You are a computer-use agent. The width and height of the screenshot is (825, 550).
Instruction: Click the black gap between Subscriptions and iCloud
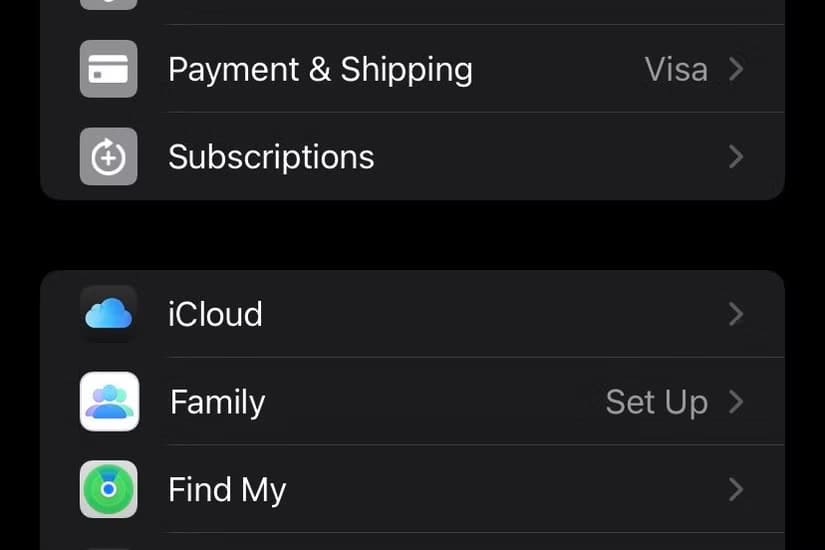click(x=412, y=235)
